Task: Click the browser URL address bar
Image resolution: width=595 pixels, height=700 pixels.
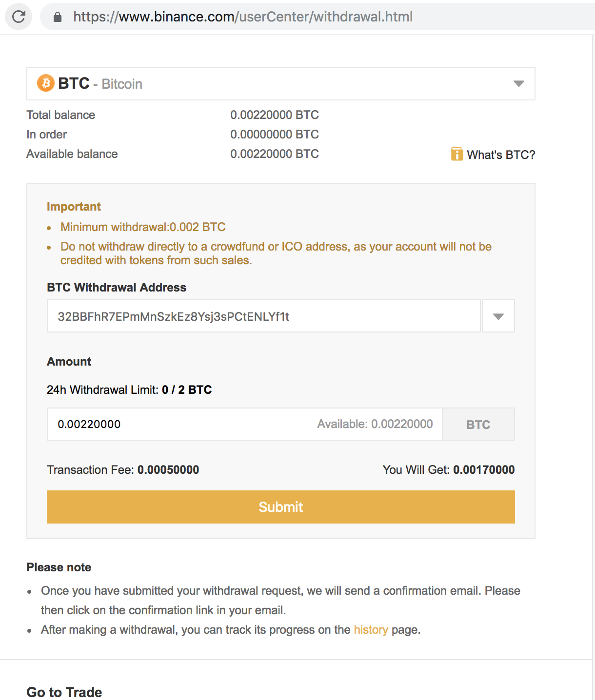Action: click(x=317, y=17)
